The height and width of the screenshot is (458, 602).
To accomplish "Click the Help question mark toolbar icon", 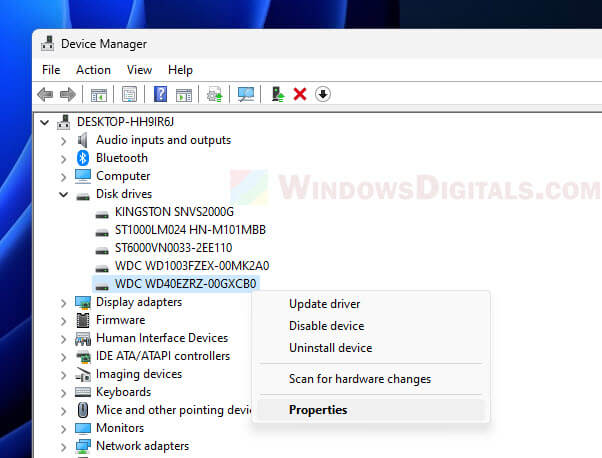I will (160, 94).
